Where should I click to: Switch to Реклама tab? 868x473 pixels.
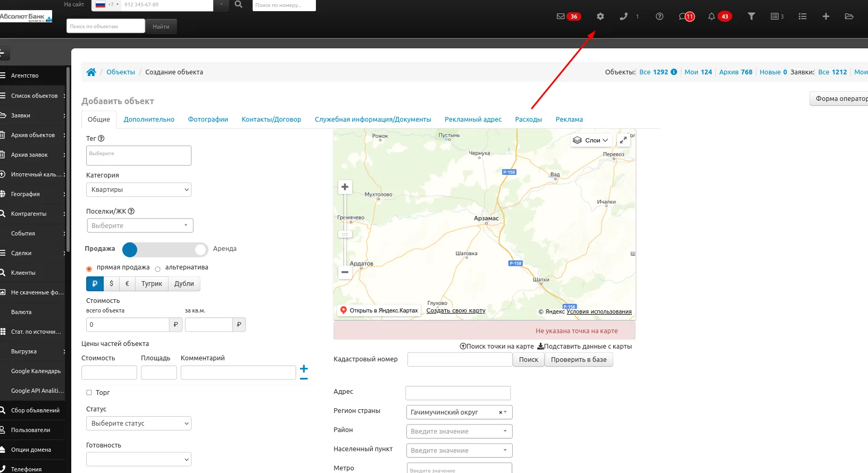(x=569, y=120)
